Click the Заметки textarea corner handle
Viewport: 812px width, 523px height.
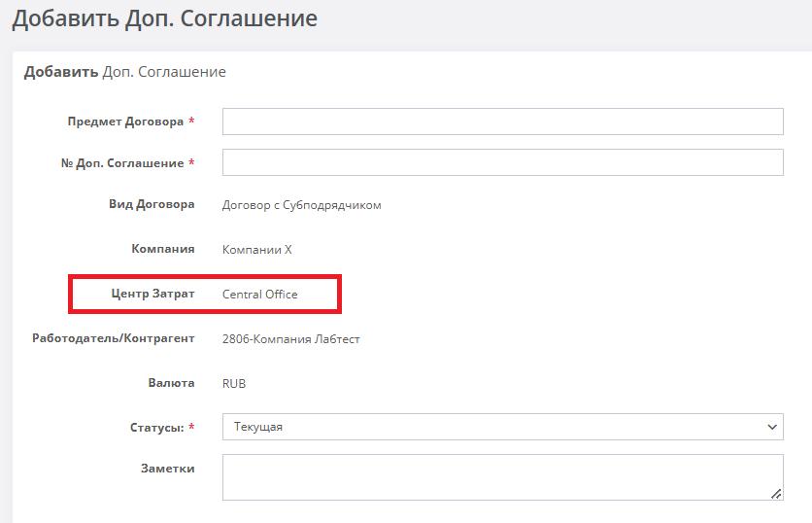coord(776,494)
